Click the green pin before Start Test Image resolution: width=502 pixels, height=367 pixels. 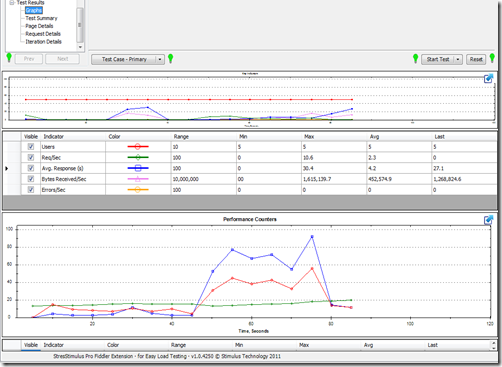coord(415,59)
